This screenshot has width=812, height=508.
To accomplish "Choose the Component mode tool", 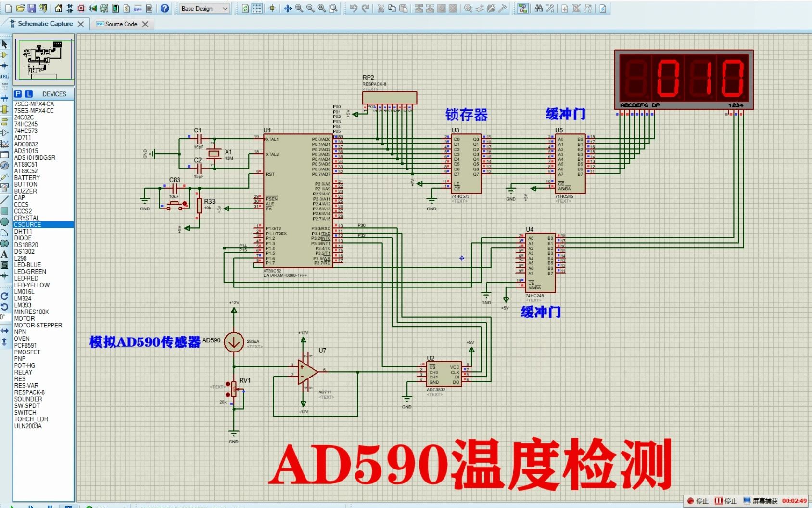I will click(5, 55).
